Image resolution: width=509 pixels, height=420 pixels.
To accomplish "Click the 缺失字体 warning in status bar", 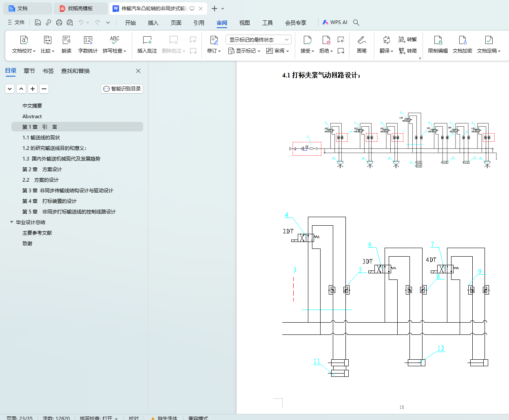I will click(164, 418).
